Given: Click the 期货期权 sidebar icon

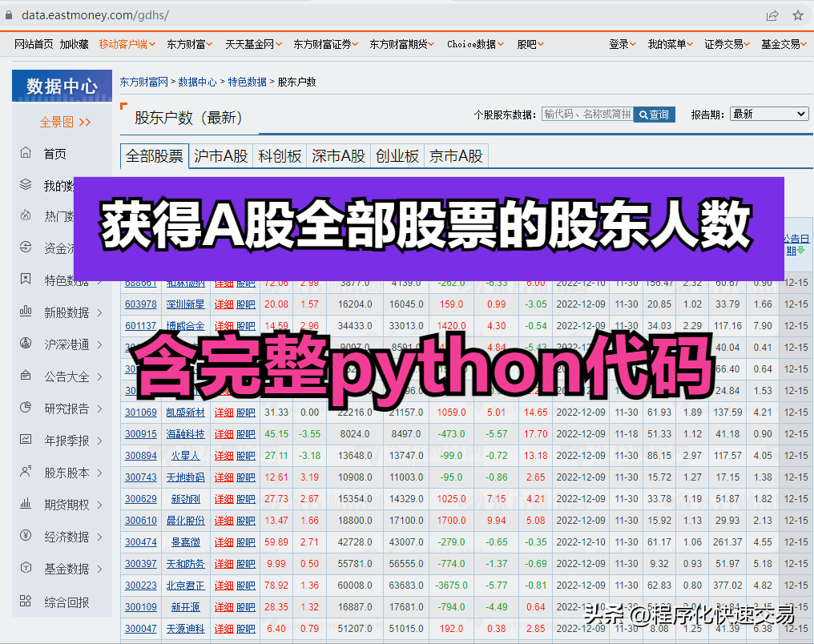Looking at the screenshot, I should coord(26,503).
